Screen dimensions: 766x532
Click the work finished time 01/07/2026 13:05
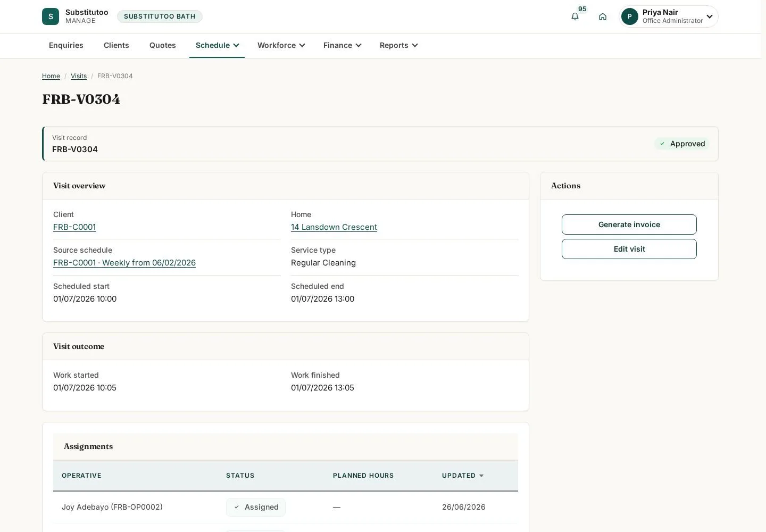(x=322, y=388)
